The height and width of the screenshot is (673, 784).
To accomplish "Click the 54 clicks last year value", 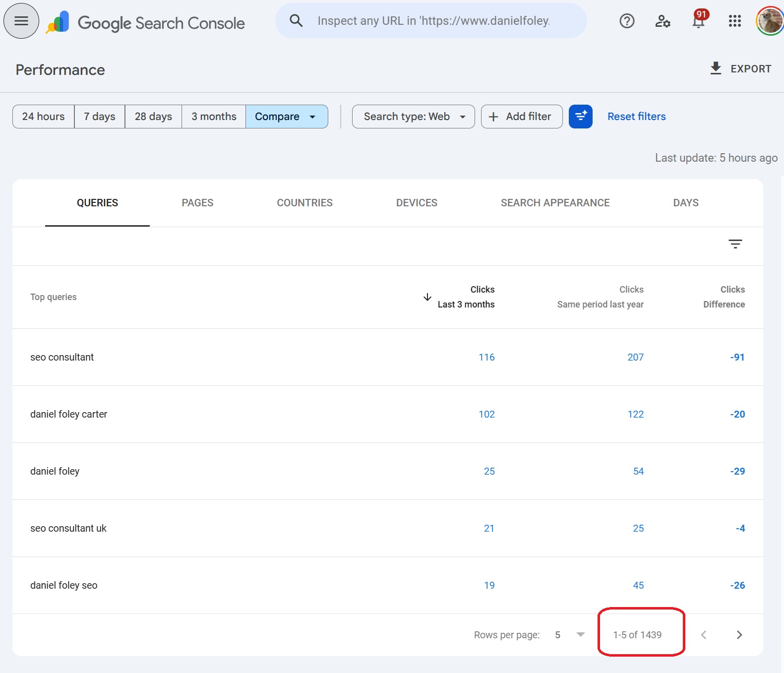I will pos(638,471).
